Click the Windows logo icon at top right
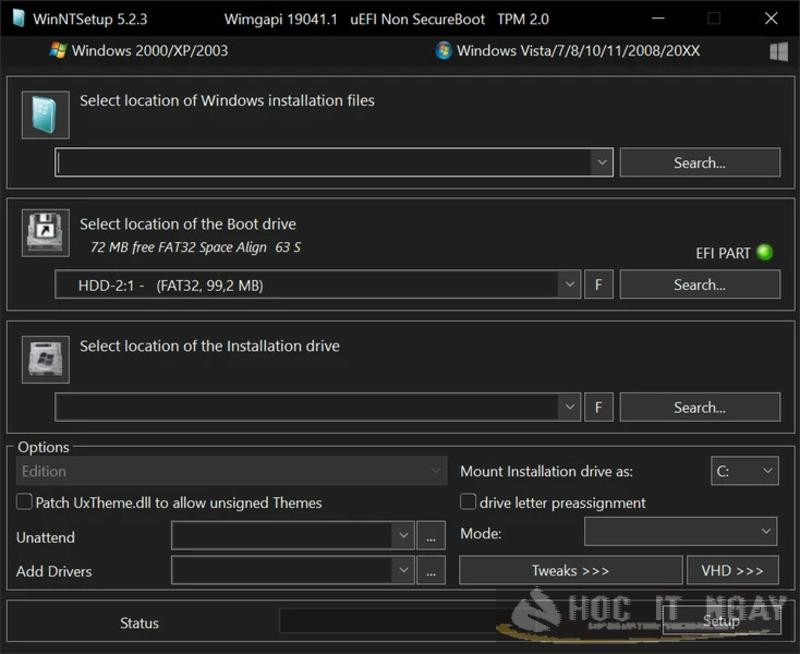Viewport: 800px width, 654px height. click(779, 52)
